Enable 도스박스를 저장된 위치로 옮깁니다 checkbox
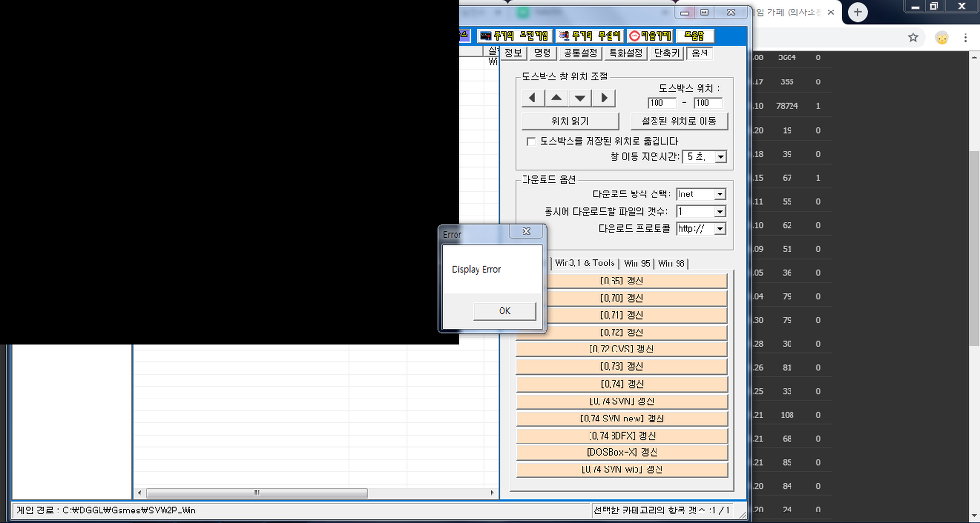Screen dimensions: 980x523 (x=531, y=142)
